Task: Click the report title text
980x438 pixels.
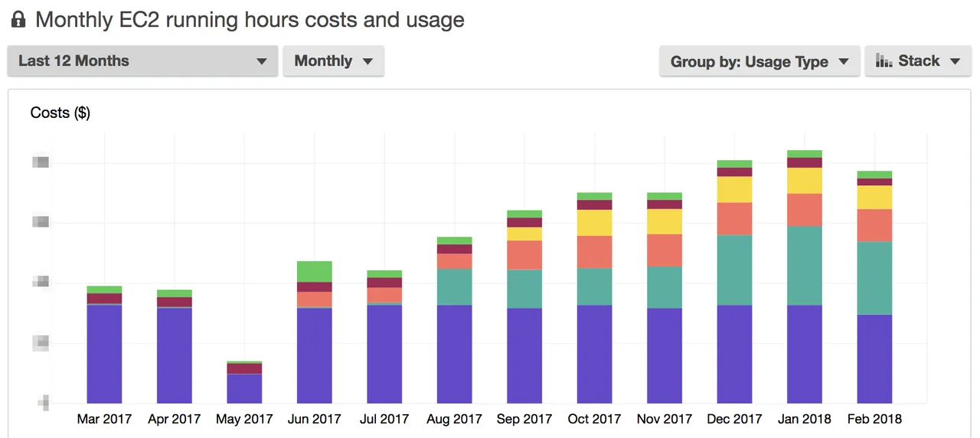Action: pyautogui.click(x=250, y=19)
